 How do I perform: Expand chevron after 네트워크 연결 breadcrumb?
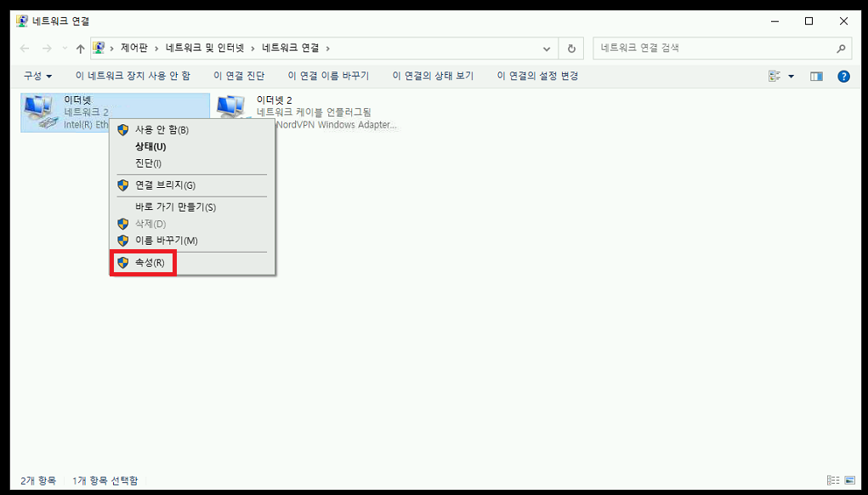click(x=327, y=48)
